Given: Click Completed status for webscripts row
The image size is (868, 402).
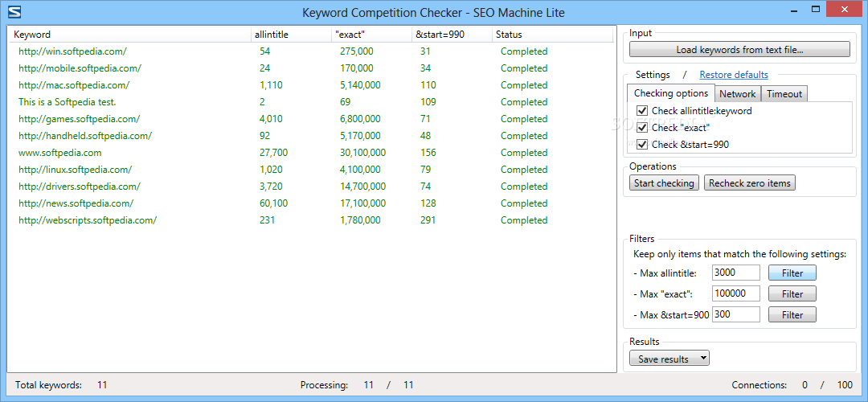Looking at the screenshot, I should point(524,220).
